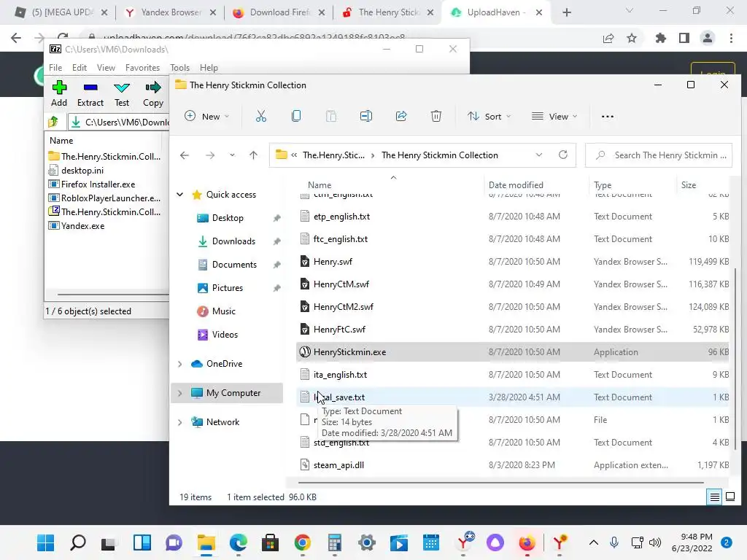Open Microsoft Edge from the taskbar

tap(239, 542)
